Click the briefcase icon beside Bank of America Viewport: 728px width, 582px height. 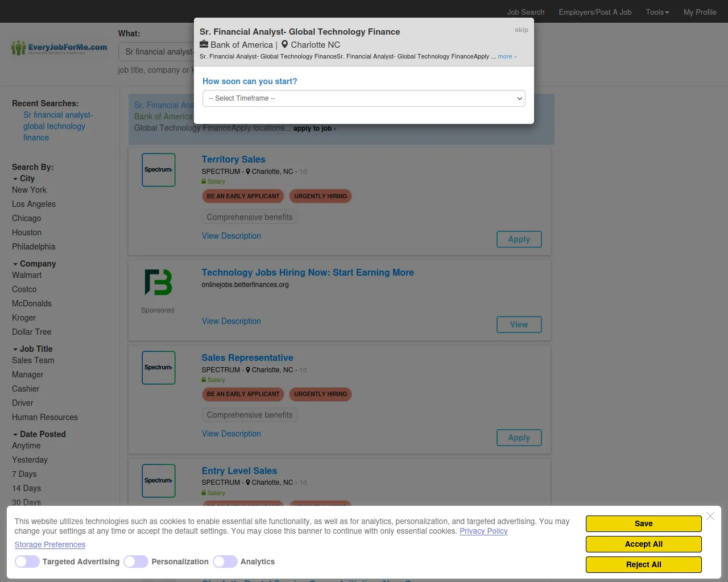(x=204, y=44)
